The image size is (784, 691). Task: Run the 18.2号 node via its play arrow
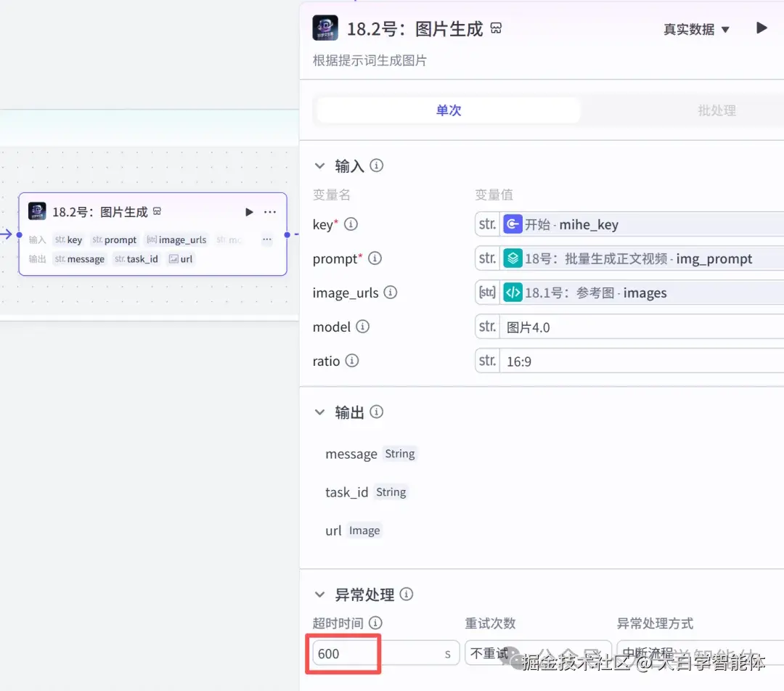(x=249, y=211)
